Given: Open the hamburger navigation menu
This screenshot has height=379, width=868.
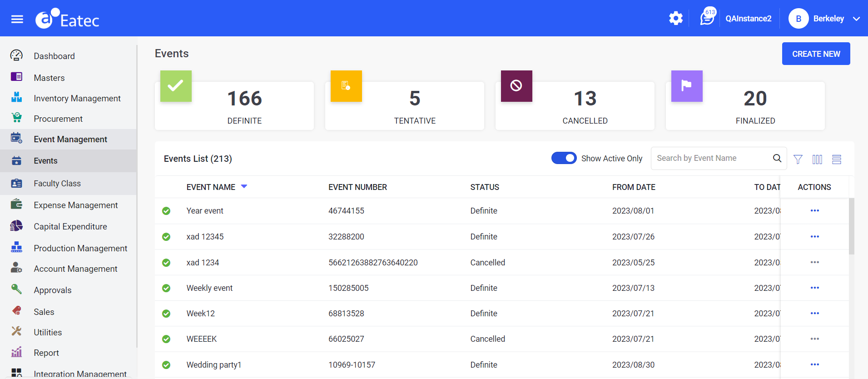Looking at the screenshot, I should (17, 19).
